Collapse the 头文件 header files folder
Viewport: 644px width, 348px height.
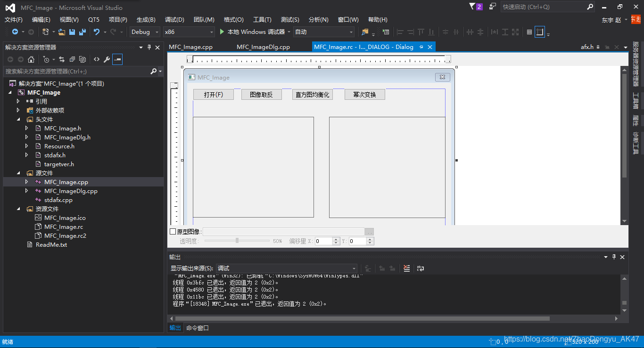pos(18,119)
